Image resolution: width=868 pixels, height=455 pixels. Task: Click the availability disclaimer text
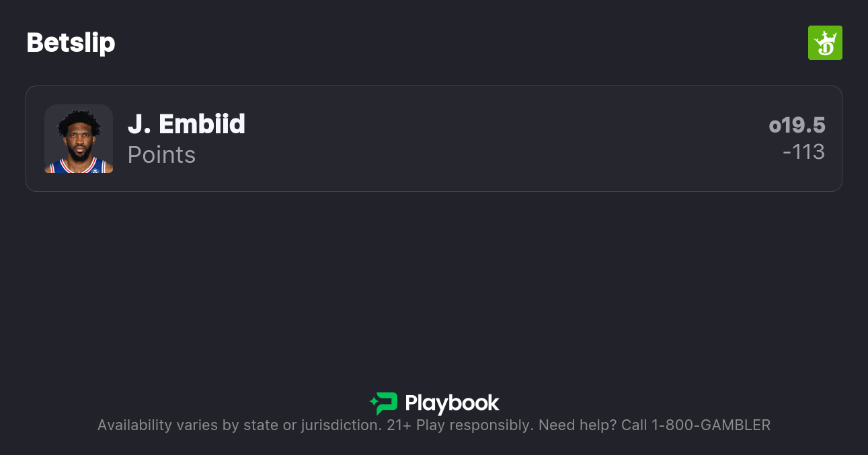click(x=239, y=425)
